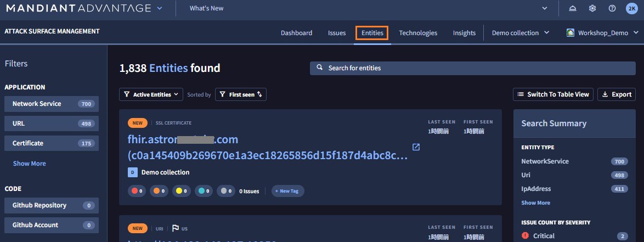Toggle the Certificate filter
The image size is (644, 242).
(x=52, y=143)
